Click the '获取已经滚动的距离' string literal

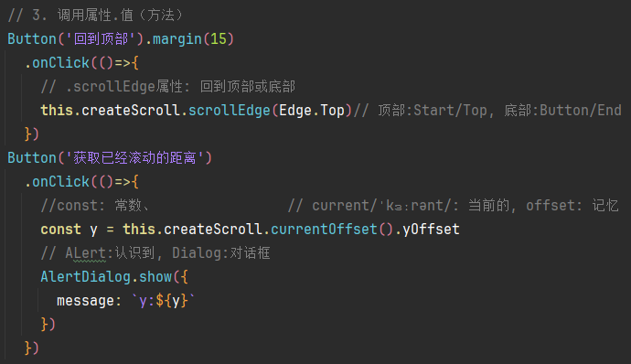134,158
